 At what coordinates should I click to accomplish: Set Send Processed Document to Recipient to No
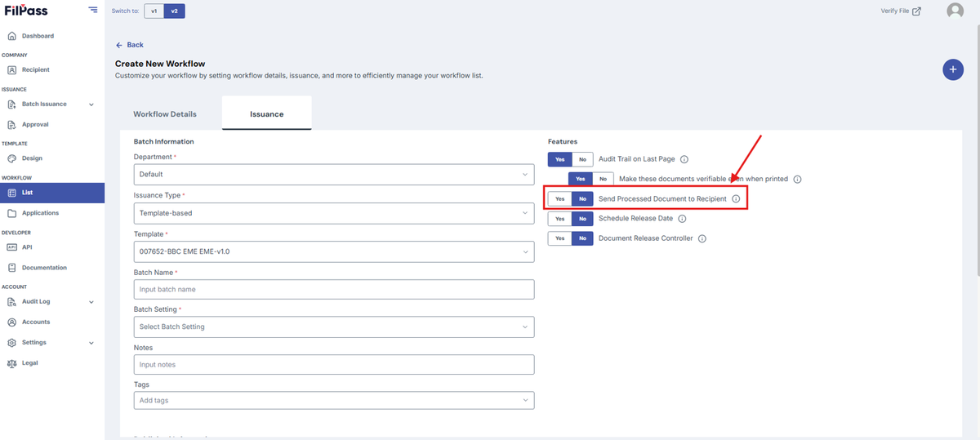pyautogui.click(x=582, y=198)
